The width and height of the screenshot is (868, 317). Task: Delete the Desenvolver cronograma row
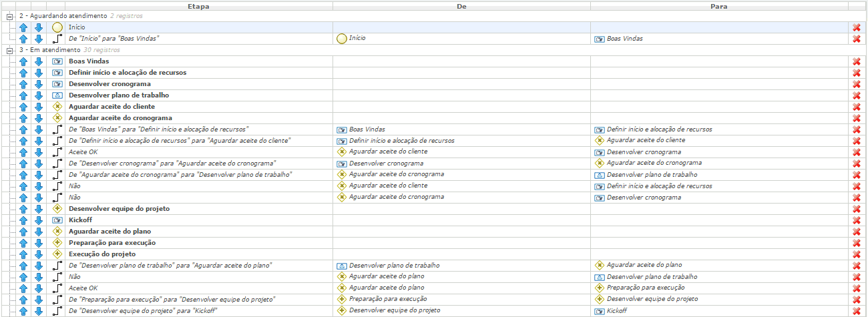pos(857,84)
